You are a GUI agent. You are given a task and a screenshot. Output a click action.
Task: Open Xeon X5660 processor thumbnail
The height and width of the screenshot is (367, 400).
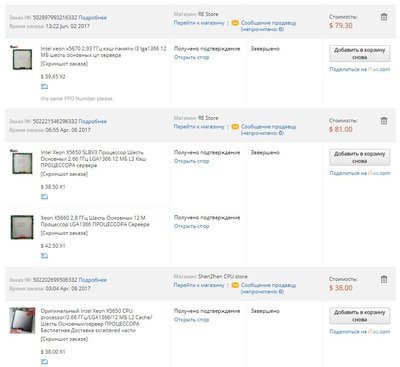tap(22, 227)
